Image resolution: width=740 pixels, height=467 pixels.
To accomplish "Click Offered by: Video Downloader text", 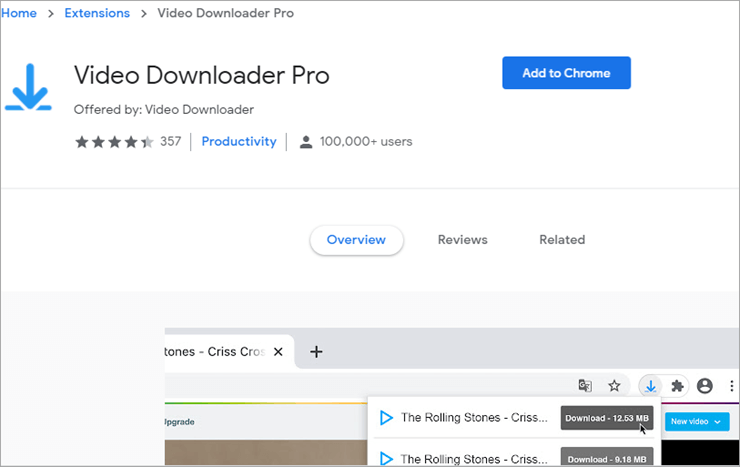I will [x=164, y=109].
